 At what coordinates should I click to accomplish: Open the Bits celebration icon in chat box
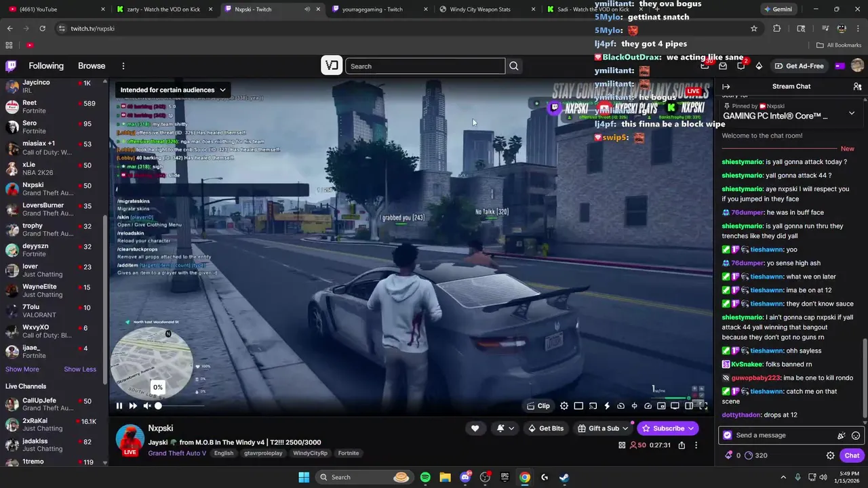[x=842, y=436]
